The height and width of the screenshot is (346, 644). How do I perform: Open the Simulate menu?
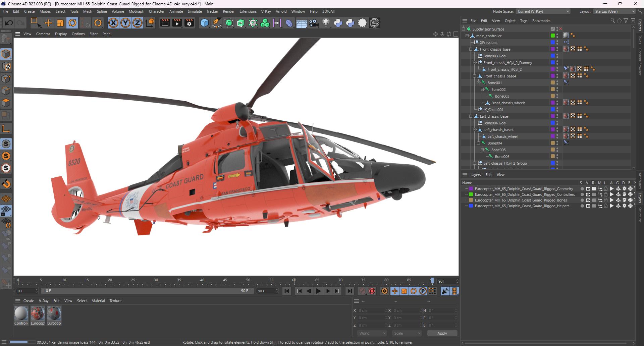pos(195,11)
